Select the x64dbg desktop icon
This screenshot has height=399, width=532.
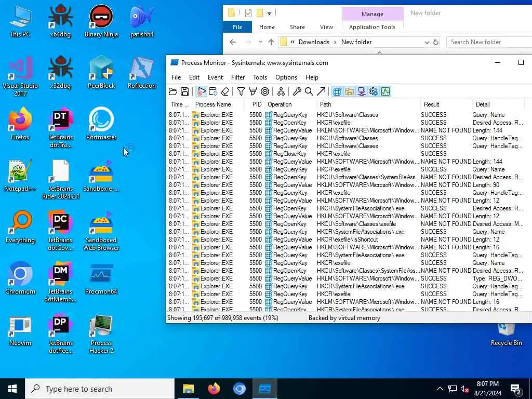click(60, 21)
